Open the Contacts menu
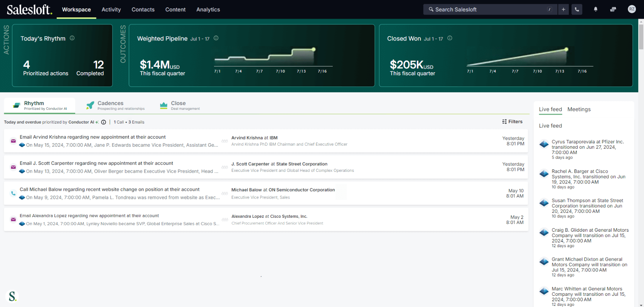The image size is (644, 307). tap(143, 9)
